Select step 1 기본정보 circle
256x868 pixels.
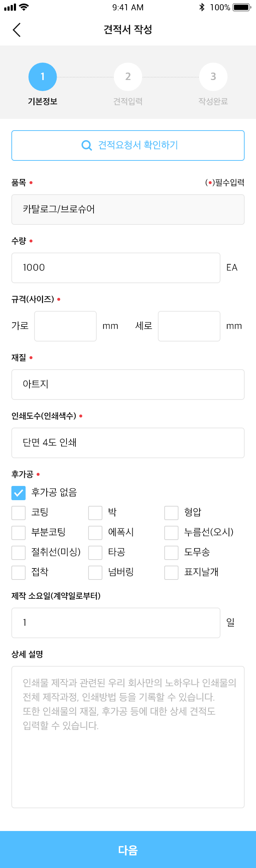coord(43,77)
